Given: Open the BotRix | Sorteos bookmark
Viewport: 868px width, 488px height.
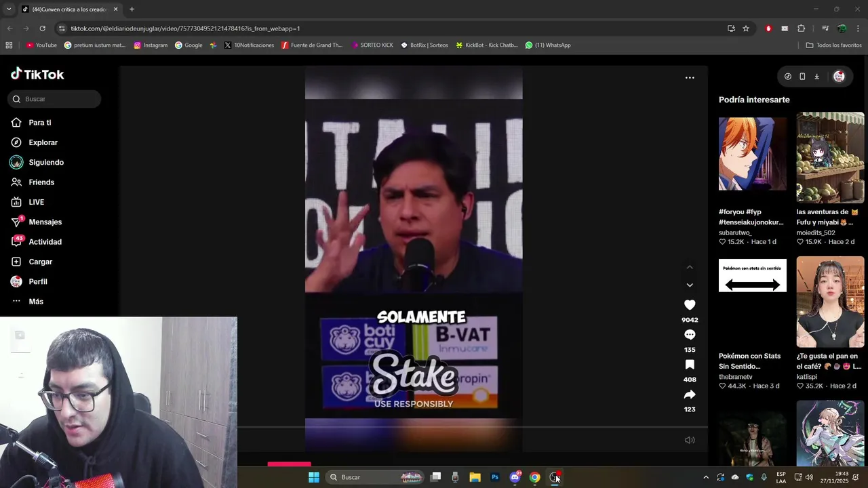Looking at the screenshot, I should [424, 45].
